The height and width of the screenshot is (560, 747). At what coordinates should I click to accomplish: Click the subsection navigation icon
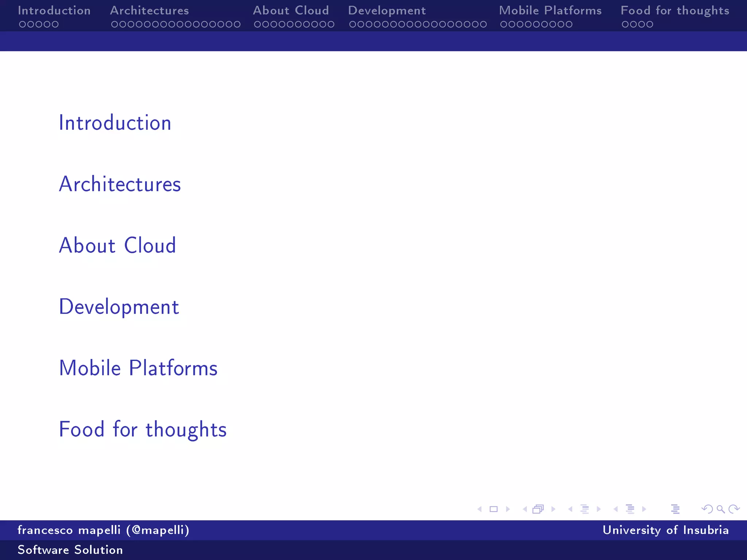(584, 509)
